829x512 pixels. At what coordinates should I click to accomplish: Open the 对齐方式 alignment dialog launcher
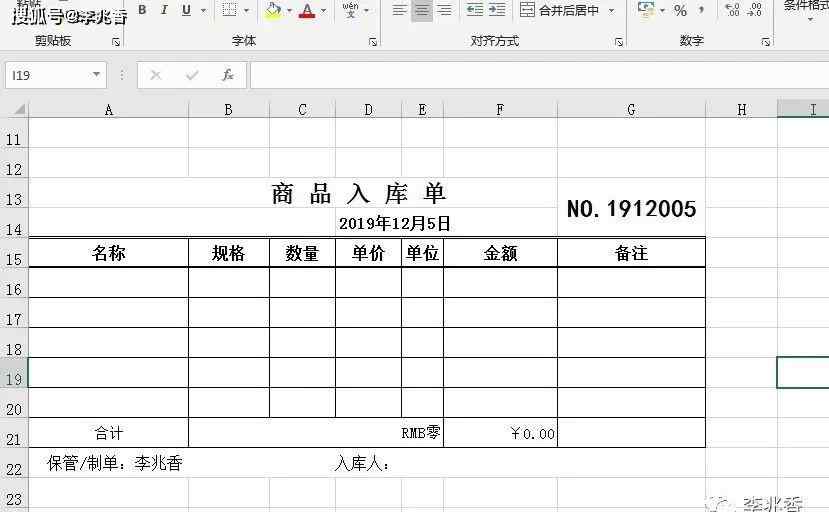pyautogui.click(x=619, y=42)
